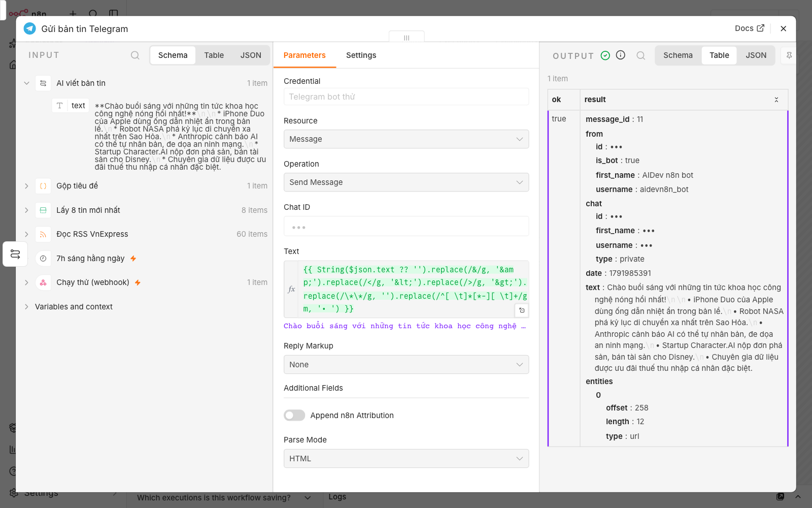Click into the Text expression editor

[x=414, y=289]
